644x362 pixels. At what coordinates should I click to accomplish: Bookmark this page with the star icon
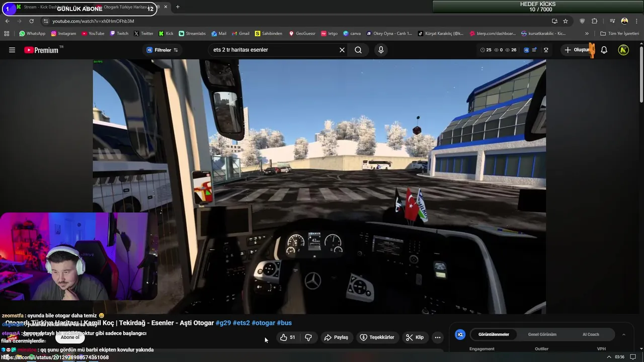tap(566, 21)
